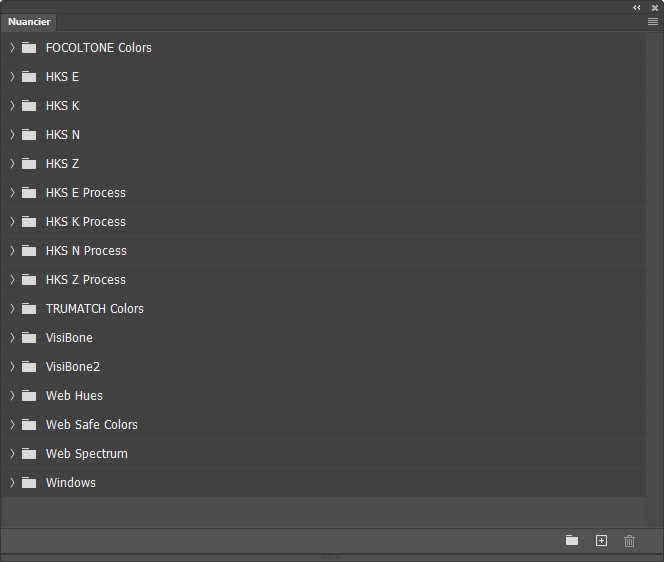The height and width of the screenshot is (562, 664).
Task: Click the panel's bottom resize grip handle
Action: 332,557
